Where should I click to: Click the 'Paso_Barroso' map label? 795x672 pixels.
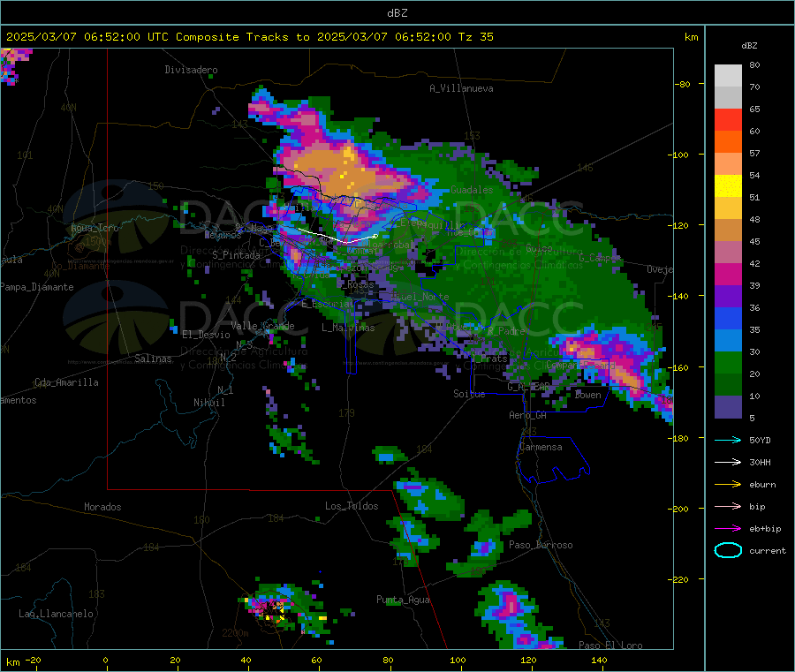[x=541, y=545]
